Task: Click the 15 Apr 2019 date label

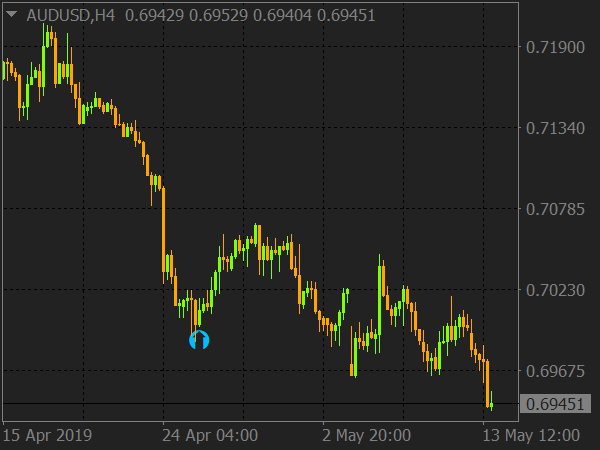Action: point(47,435)
